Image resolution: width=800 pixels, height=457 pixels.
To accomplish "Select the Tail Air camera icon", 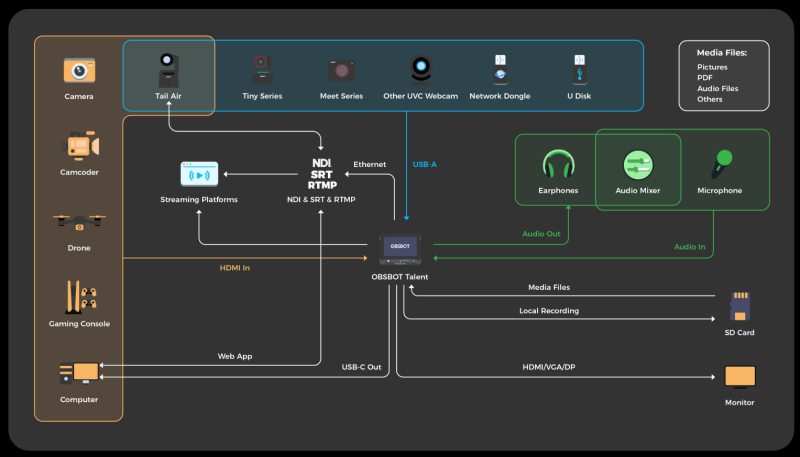I will coord(168,70).
